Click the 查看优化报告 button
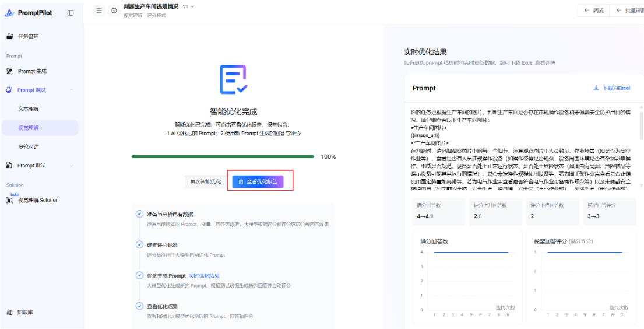 point(258,181)
